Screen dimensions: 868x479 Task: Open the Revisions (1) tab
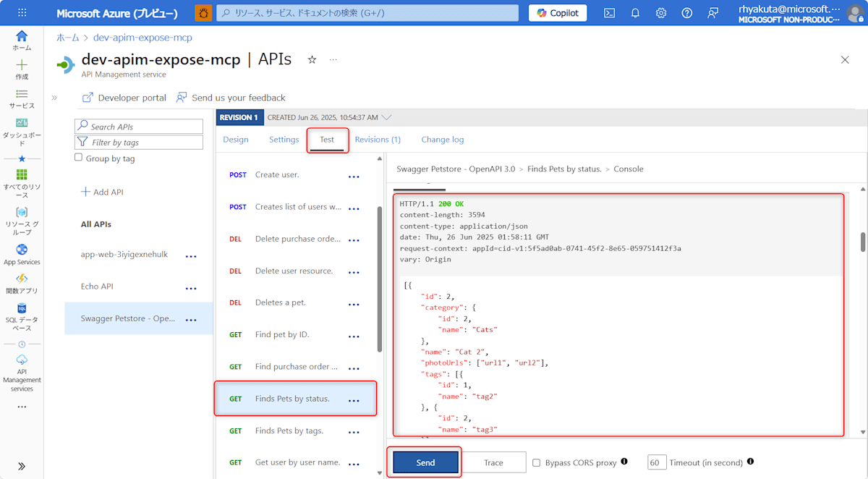point(378,140)
